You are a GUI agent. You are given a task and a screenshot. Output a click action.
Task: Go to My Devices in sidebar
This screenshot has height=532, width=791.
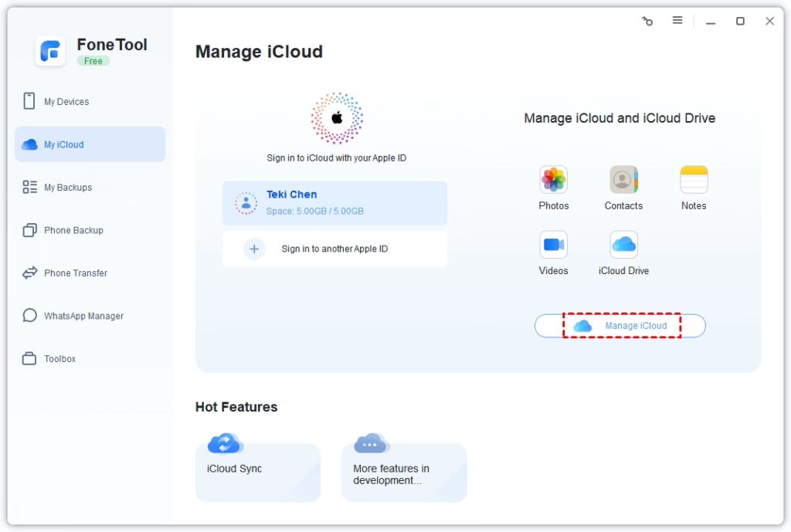pyautogui.click(x=66, y=102)
